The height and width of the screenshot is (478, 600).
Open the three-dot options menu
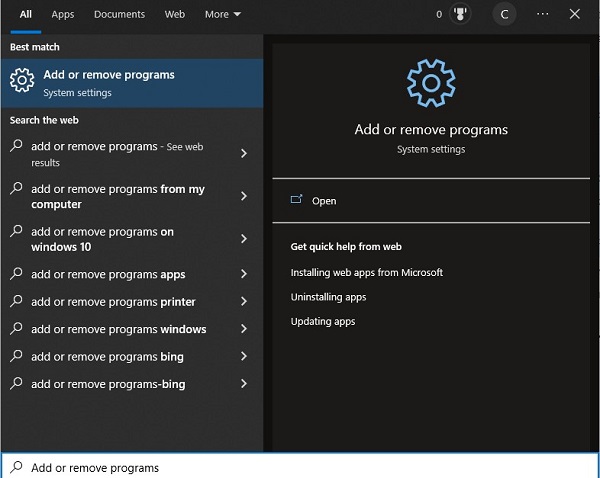point(542,15)
